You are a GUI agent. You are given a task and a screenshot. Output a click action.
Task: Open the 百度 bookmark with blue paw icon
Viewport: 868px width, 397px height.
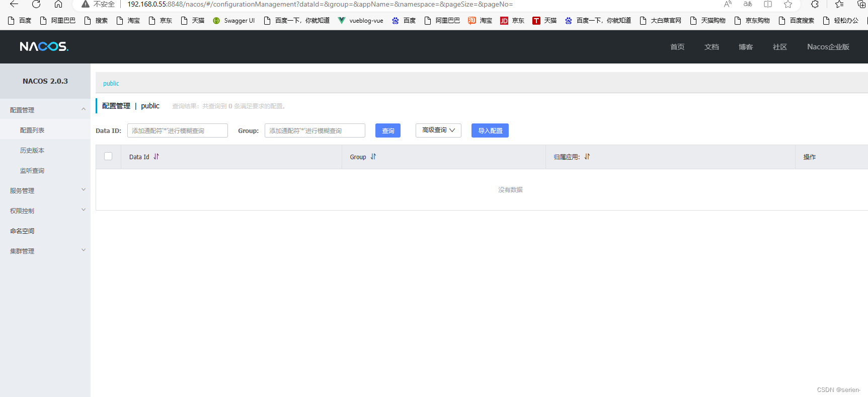pyautogui.click(x=404, y=21)
